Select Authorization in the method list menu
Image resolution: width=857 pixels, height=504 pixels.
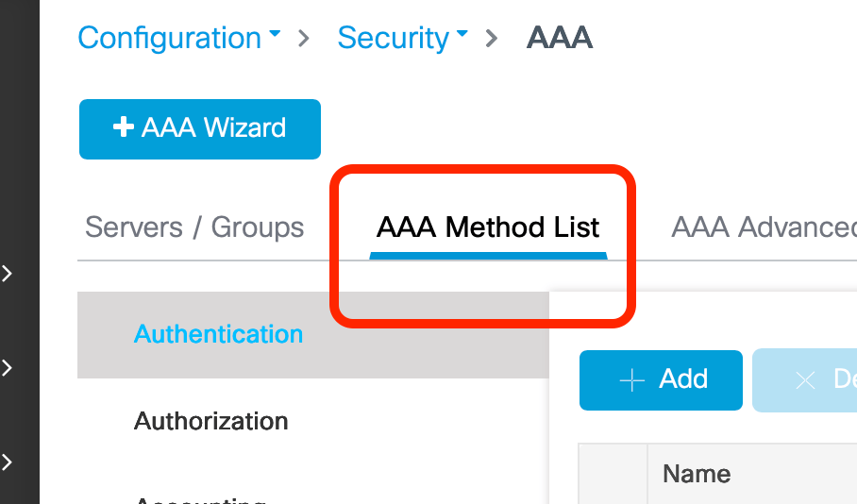[211, 421]
